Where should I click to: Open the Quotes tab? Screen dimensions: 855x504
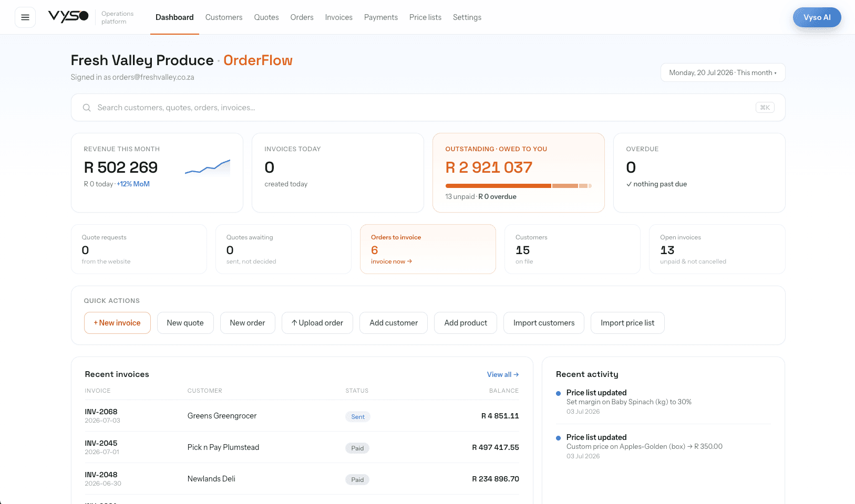point(266,17)
